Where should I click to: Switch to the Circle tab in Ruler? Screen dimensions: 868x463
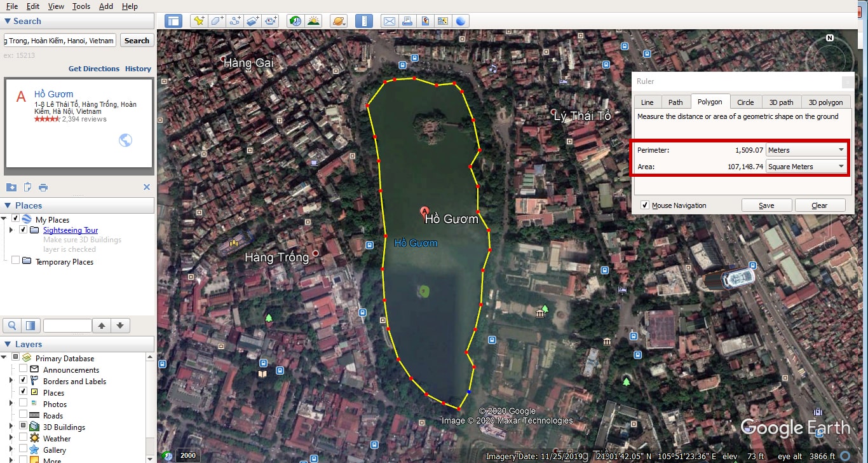tap(745, 102)
